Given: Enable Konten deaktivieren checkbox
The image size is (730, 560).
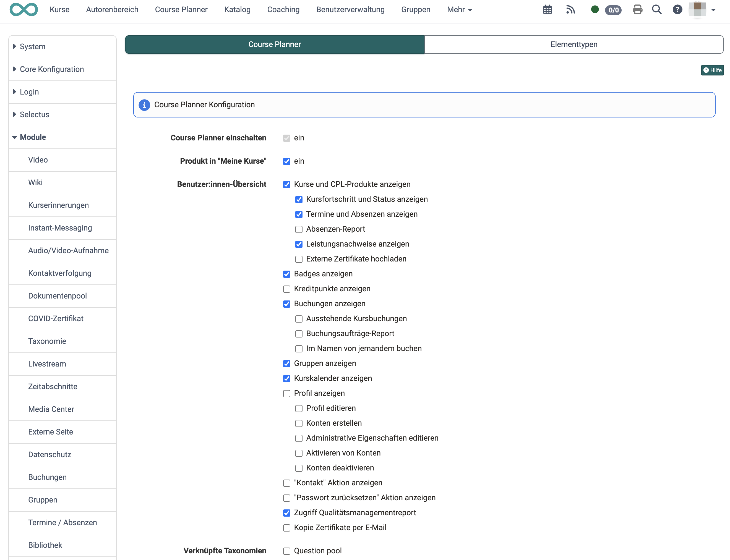Looking at the screenshot, I should (x=299, y=468).
